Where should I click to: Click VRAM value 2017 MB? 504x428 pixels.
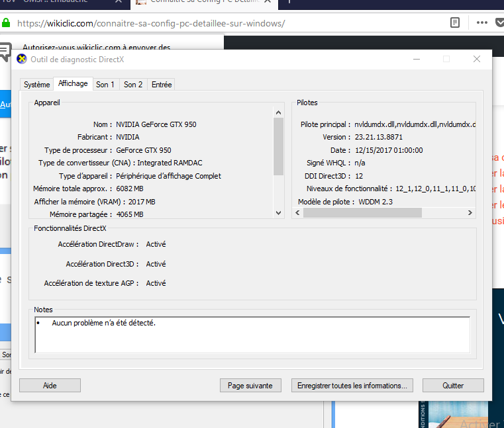(x=142, y=202)
